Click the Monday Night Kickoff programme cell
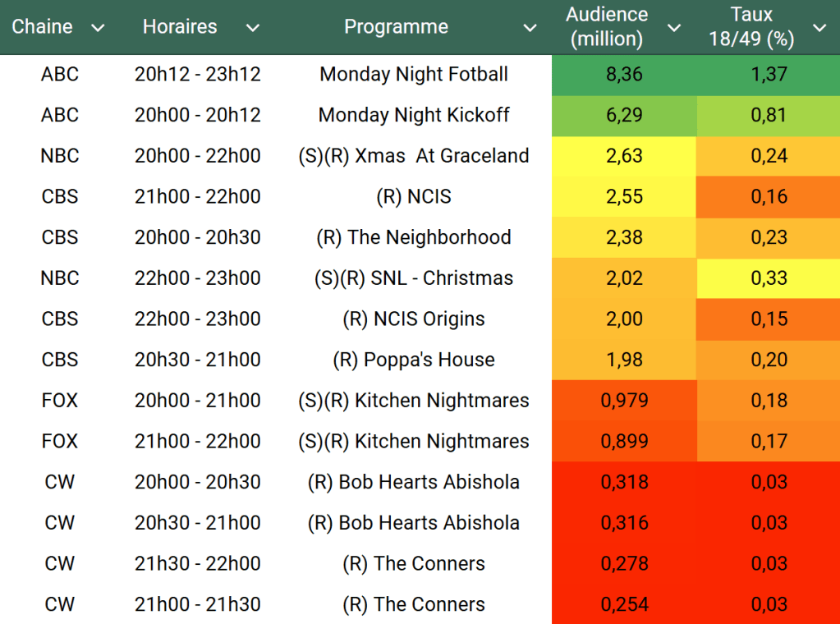This screenshot has width=840, height=624. [414, 116]
